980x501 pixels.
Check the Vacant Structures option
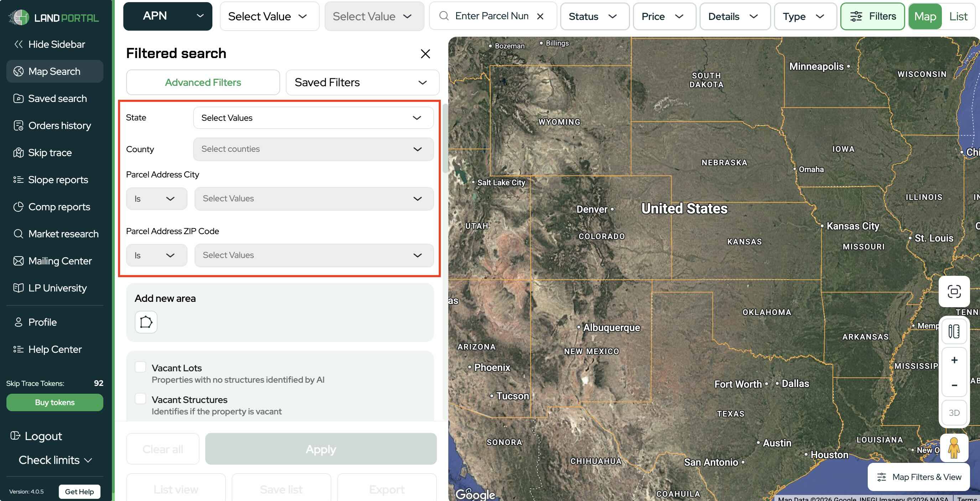tap(140, 399)
